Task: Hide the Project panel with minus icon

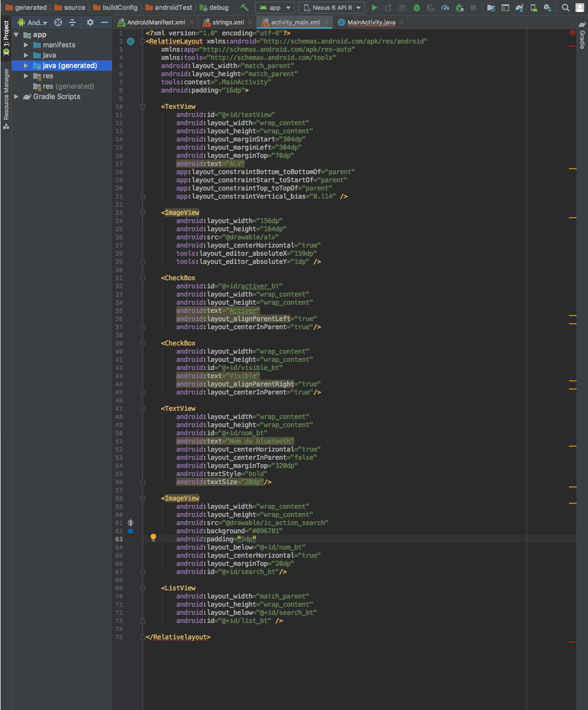Action: 104,22
